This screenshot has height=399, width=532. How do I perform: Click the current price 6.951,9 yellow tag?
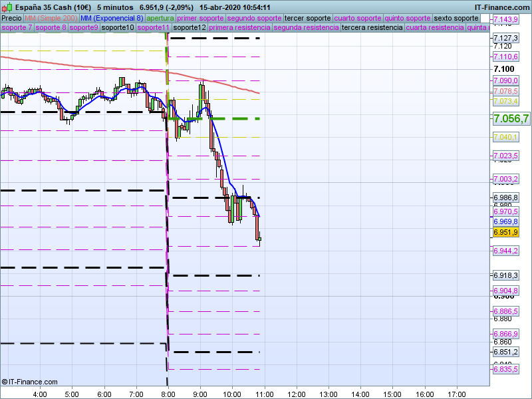click(505, 232)
